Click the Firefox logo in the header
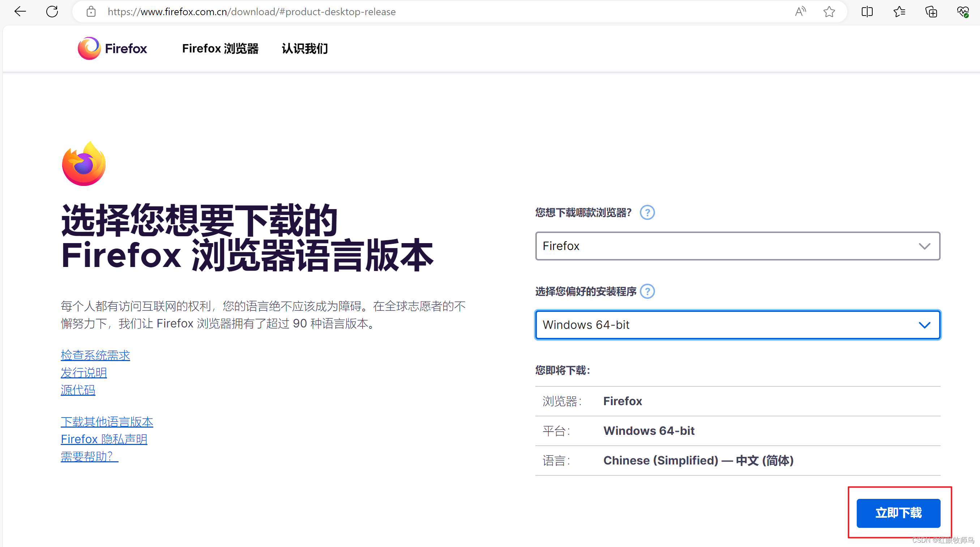The image size is (980, 547). click(112, 48)
